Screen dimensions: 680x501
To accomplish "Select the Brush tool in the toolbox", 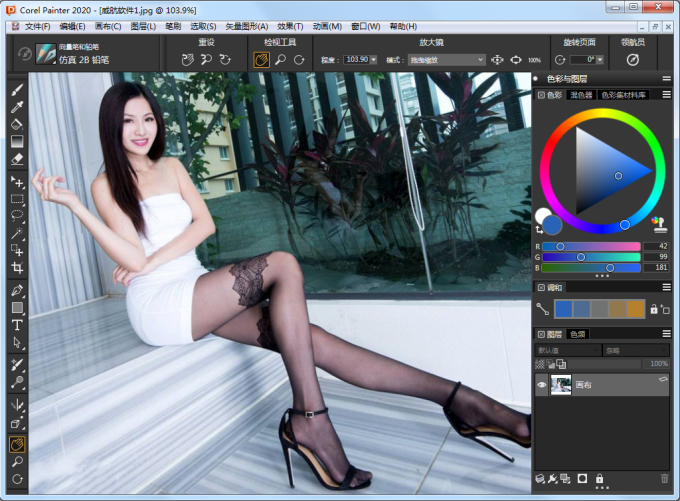I will click(x=17, y=89).
